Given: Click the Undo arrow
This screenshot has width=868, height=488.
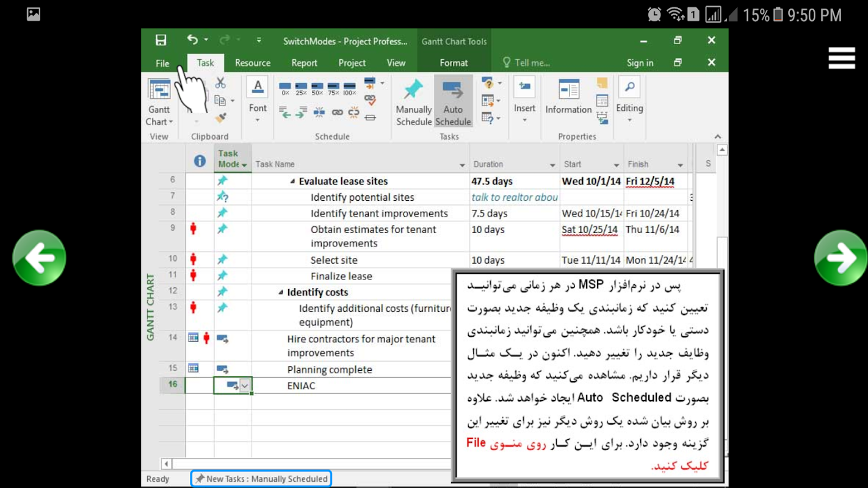Looking at the screenshot, I should click(x=192, y=40).
